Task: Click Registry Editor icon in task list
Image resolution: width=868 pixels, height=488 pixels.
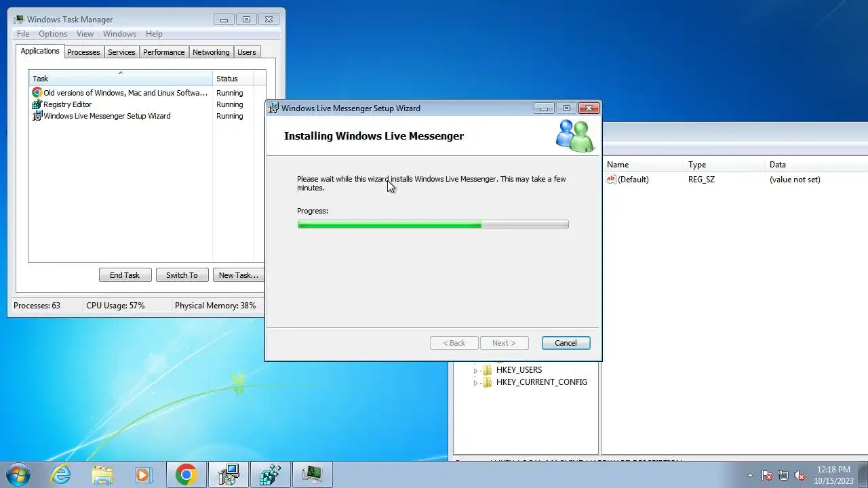Action: (x=37, y=104)
